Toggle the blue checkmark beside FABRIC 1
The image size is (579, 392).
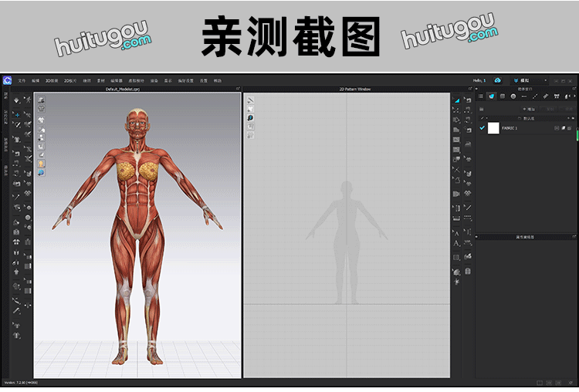pos(482,128)
